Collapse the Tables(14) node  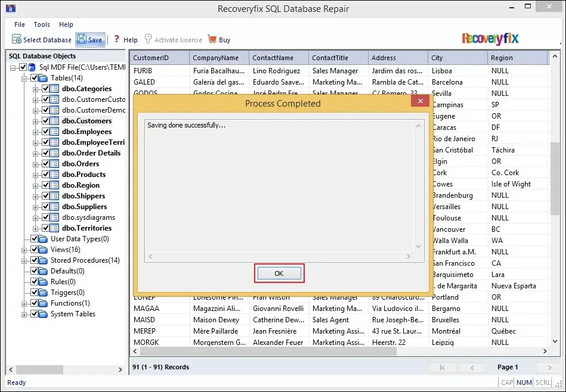(x=24, y=79)
